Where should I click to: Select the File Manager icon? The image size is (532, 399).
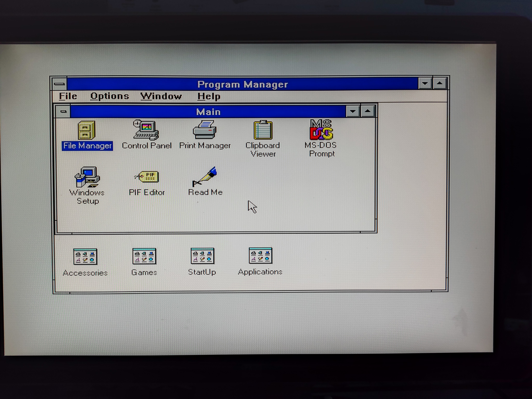[86, 130]
